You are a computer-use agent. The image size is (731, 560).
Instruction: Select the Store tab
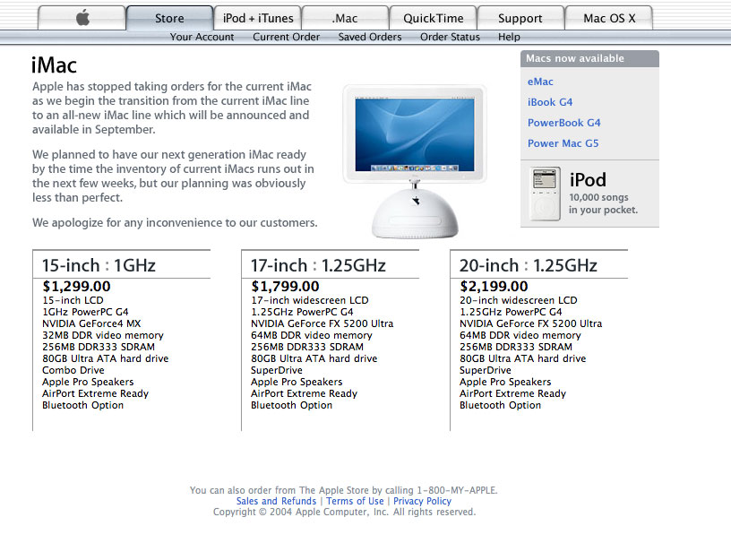pyautogui.click(x=169, y=18)
